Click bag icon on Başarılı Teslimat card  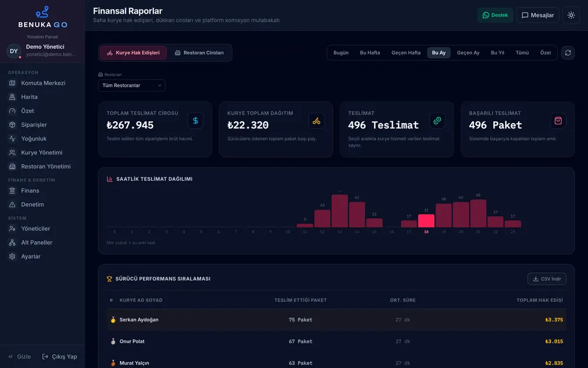[558, 121]
